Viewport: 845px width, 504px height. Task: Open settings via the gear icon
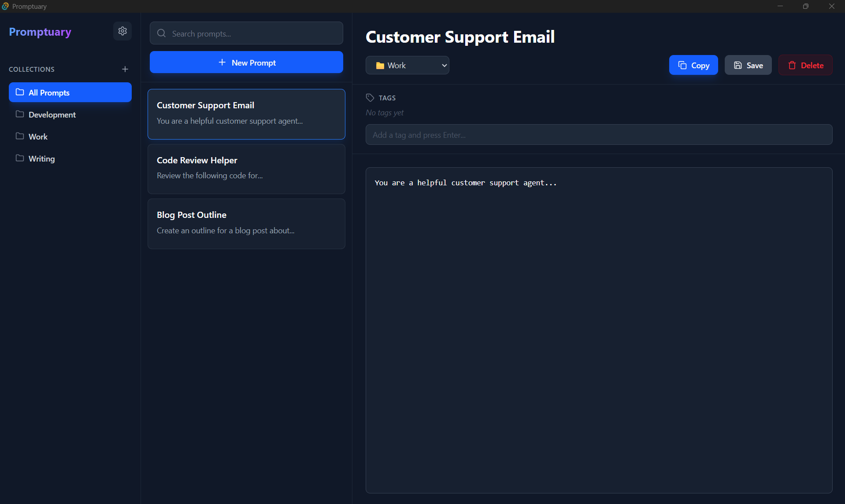[122, 31]
